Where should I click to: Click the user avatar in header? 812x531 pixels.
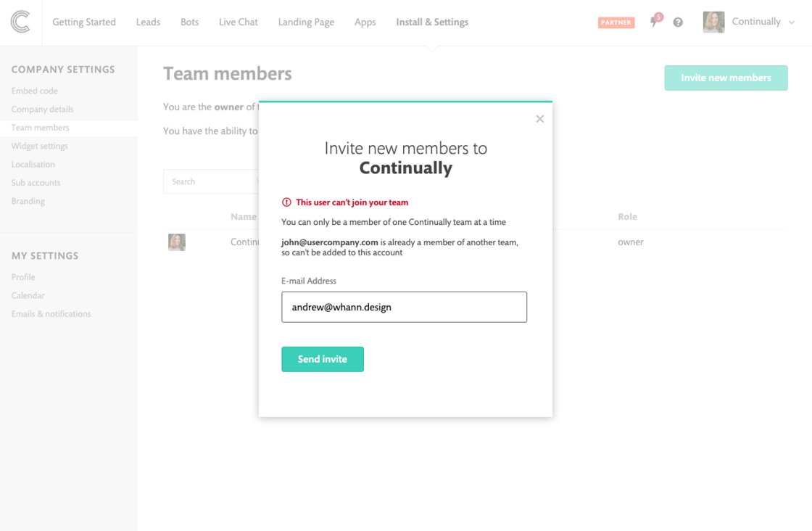coord(713,22)
